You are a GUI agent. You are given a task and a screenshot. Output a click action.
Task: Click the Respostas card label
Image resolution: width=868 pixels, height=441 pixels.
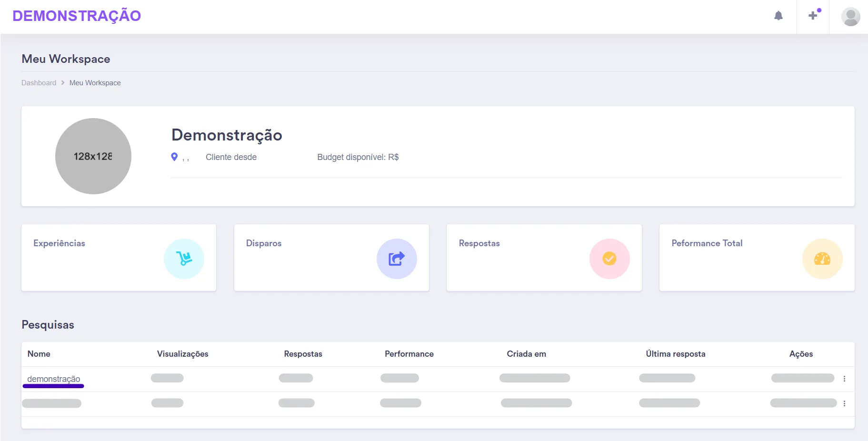coord(479,243)
